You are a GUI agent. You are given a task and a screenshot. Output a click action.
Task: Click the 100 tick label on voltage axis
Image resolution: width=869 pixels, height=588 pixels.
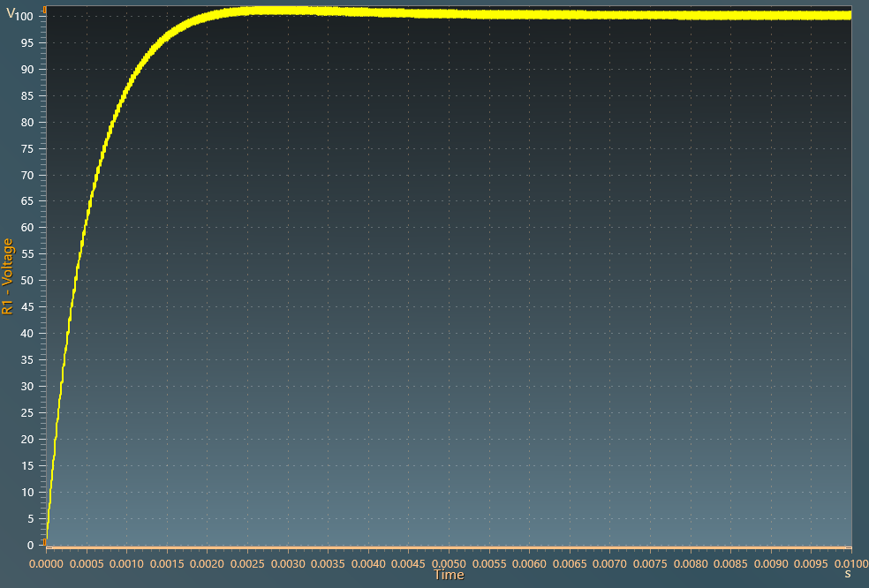[26, 17]
